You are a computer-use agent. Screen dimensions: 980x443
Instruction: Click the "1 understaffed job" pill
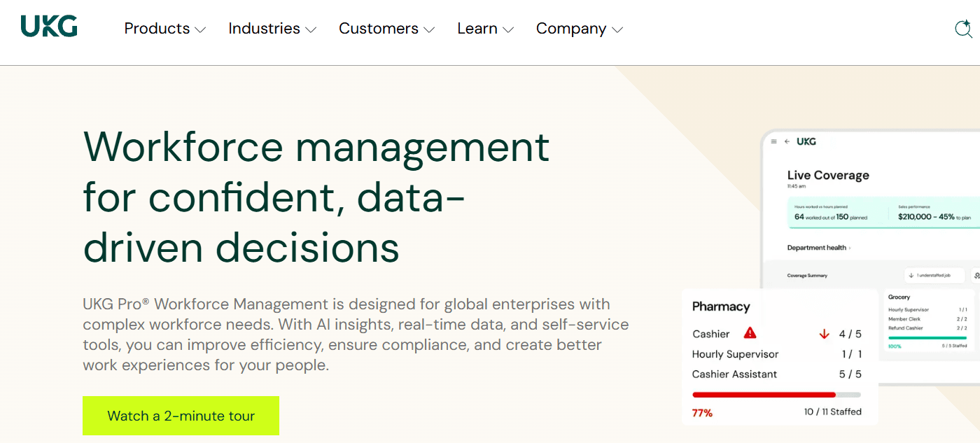tap(934, 276)
